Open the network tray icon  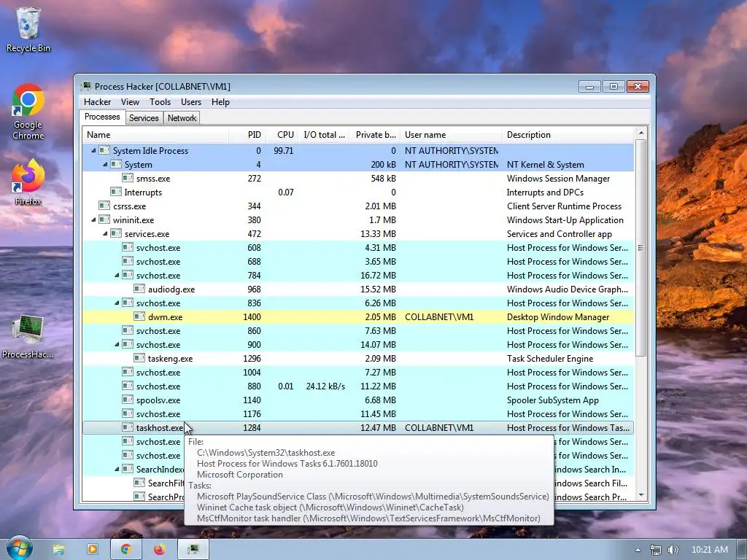click(x=656, y=550)
